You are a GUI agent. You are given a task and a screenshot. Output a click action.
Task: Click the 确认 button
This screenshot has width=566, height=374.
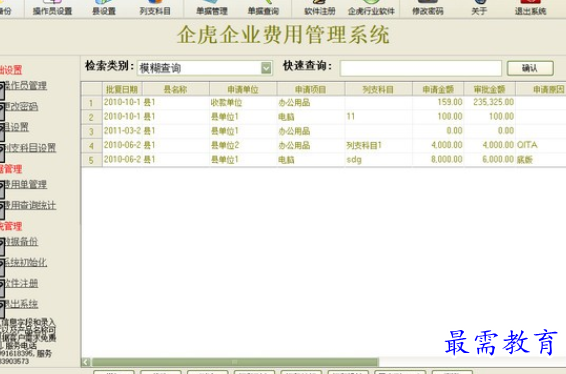pos(530,68)
